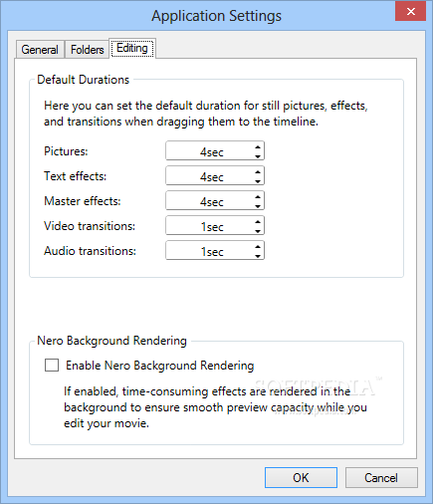Decrease Audio transitions duration down arrow
The width and height of the screenshot is (433, 504).
coord(258,255)
